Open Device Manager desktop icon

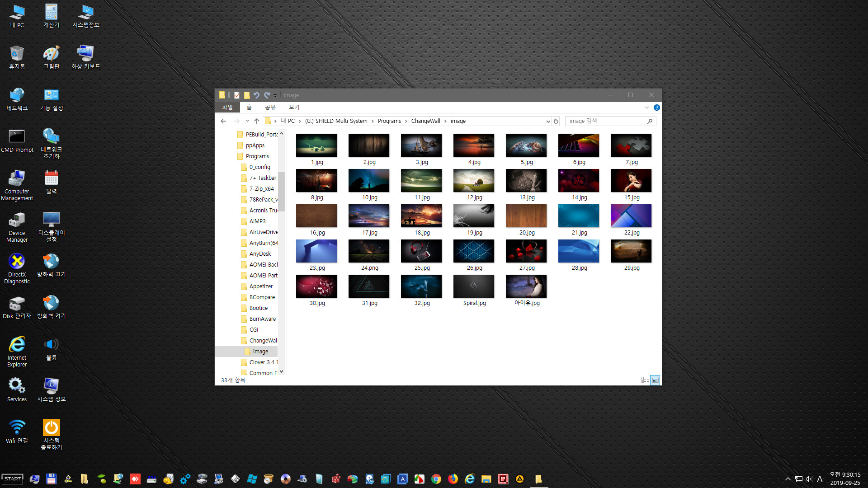click(17, 227)
